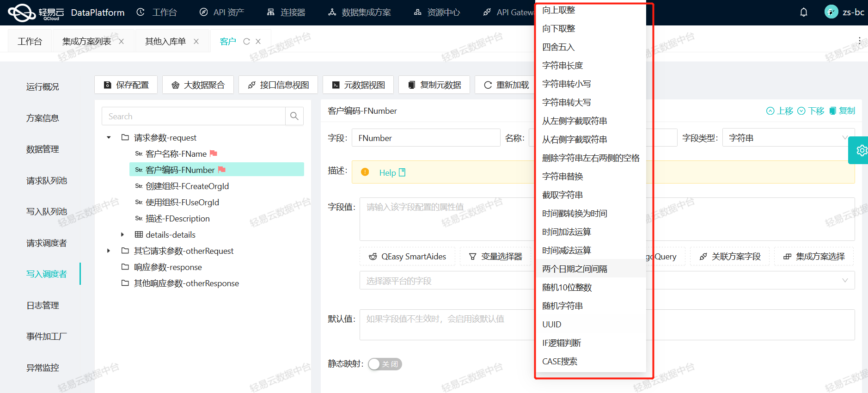Choose 时间戳转换为时间 menu entry

pyautogui.click(x=590, y=213)
